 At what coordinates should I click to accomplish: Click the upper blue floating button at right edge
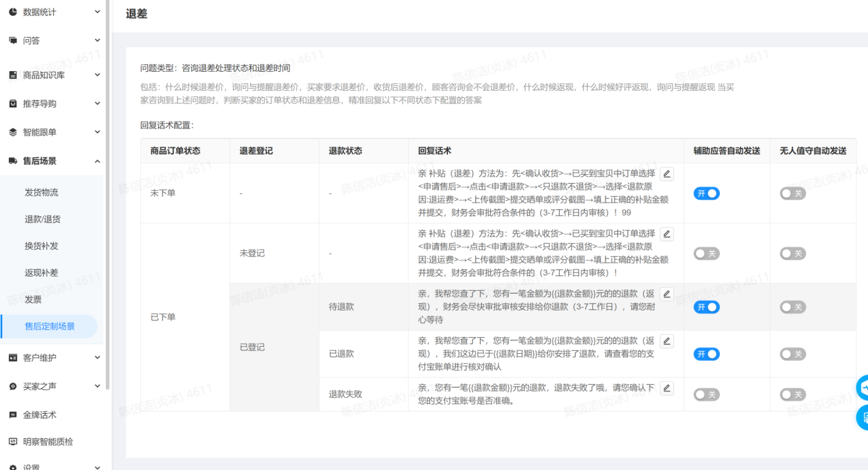pos(862,388)
